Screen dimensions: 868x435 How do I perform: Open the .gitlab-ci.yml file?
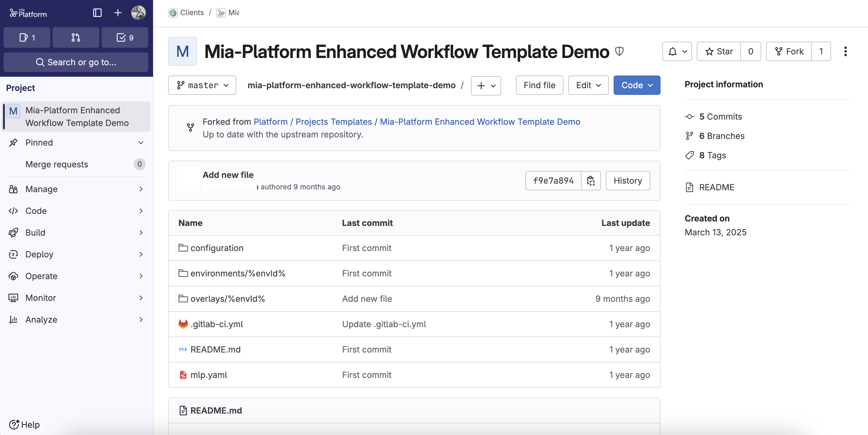pyautogui.click(x=217, y=324)
